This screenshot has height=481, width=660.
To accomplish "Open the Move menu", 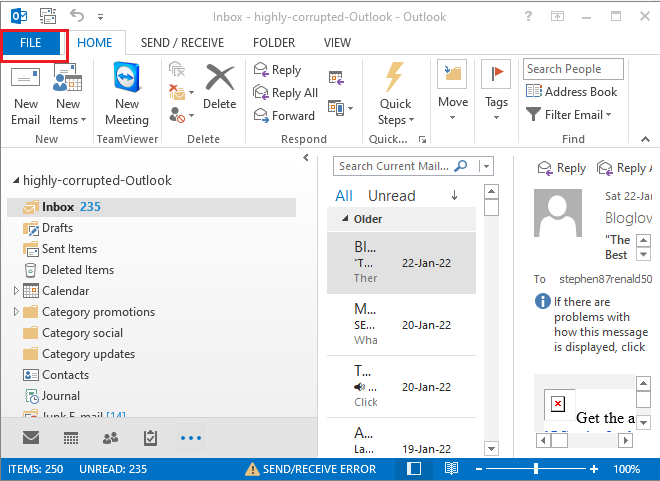I will click(x=452, y=91).
